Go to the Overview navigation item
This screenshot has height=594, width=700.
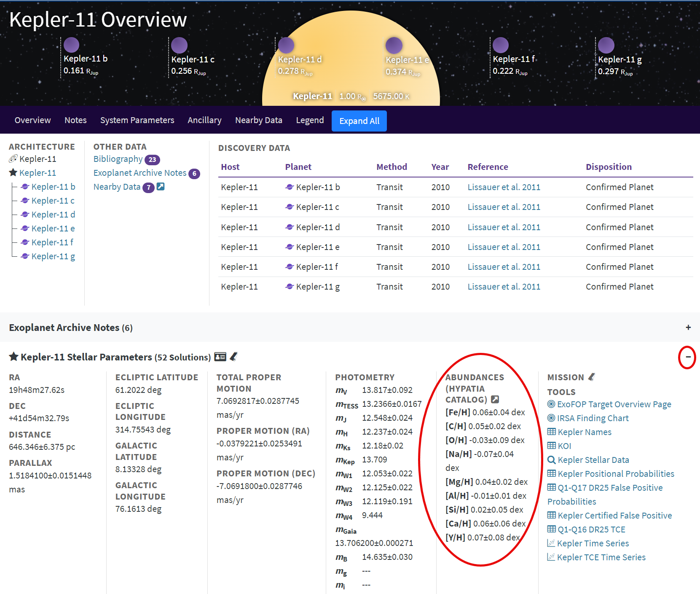coord(32,120)
